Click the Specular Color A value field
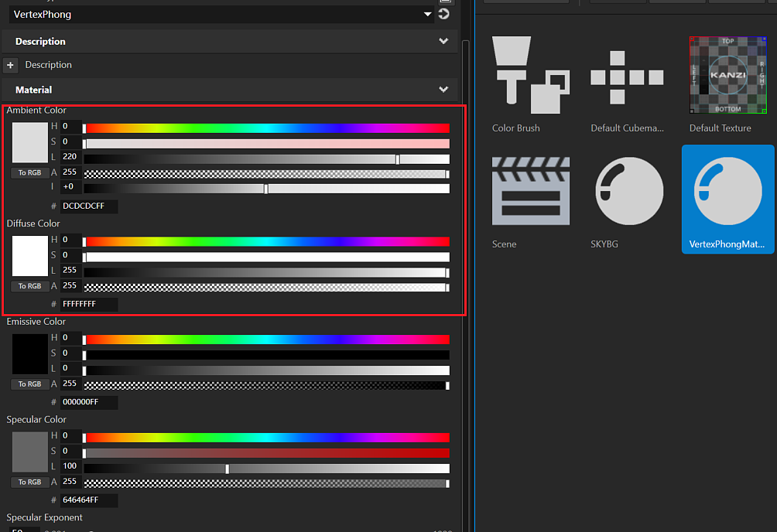Screen dimensions: 777x532 pyautogui.click(x=71, y=482)
